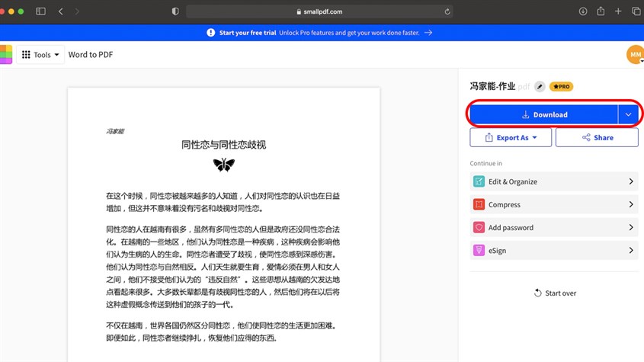Click the smallpdf.com address bar

[319, 11]
